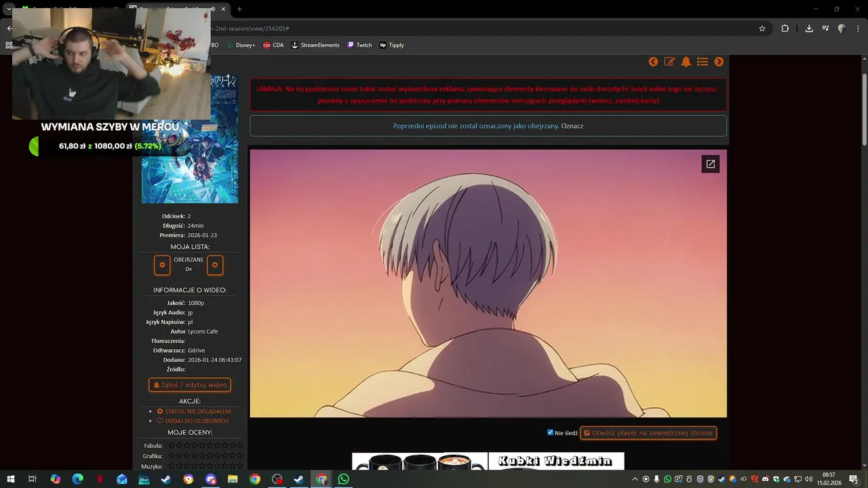
Task: Open the Copilot taskbar icon
Action: click(x=56, y=479)
